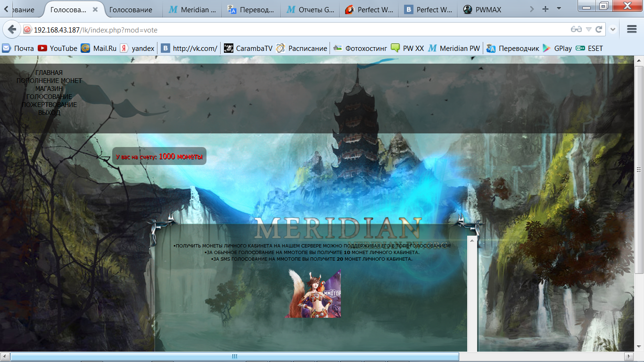The height and width of the screenshot is (362, 644).
Task: Click horizontal scrollbar left arrow
Action: coord(5,356)
